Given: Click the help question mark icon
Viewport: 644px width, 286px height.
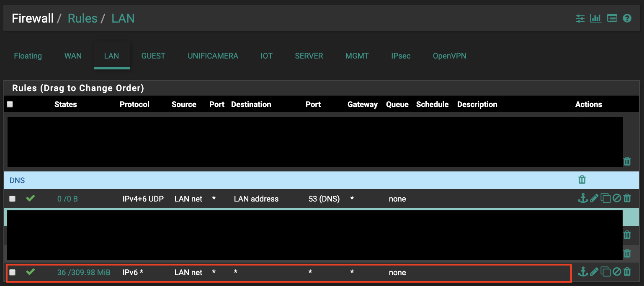Looking at the screenshot, I should (627, 18).
